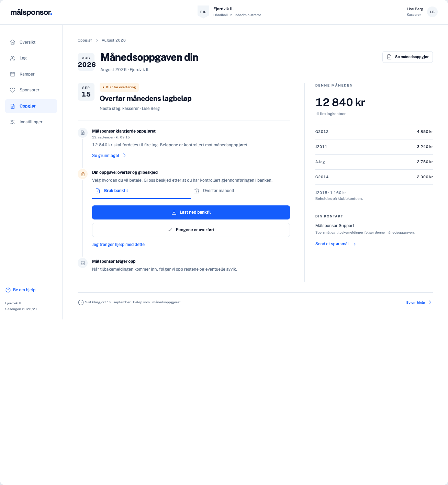This screenshot has height=485, width=448.
Task: Click the home icon beside Oversikt
Action: [13, 42]
